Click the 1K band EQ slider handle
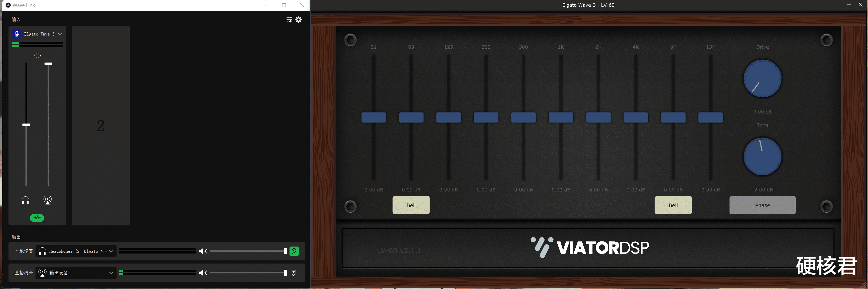868x289 pixels. click(561, 118)
